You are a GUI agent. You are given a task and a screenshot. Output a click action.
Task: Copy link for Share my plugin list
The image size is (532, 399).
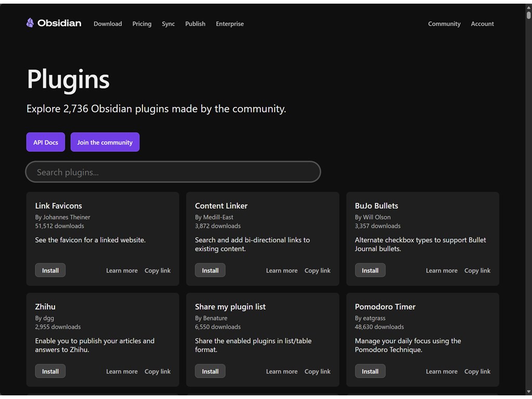pos(317,371)
